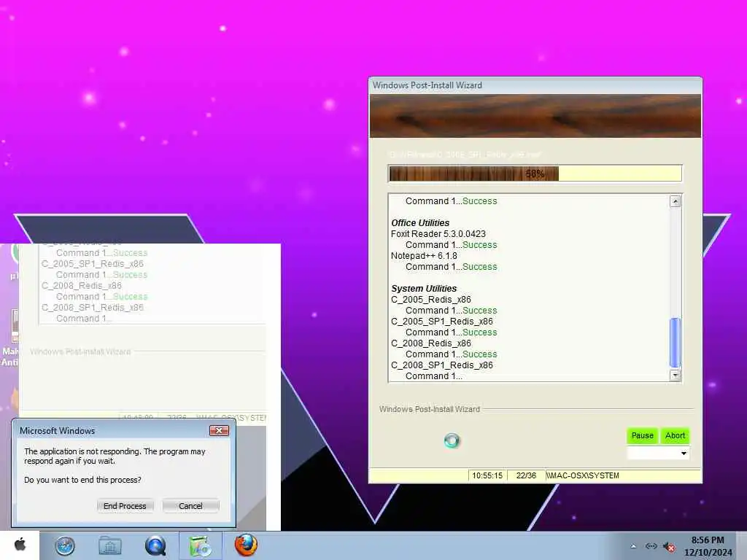
Task: Launch Firefox from the taskbar
Action: point(246,545)
